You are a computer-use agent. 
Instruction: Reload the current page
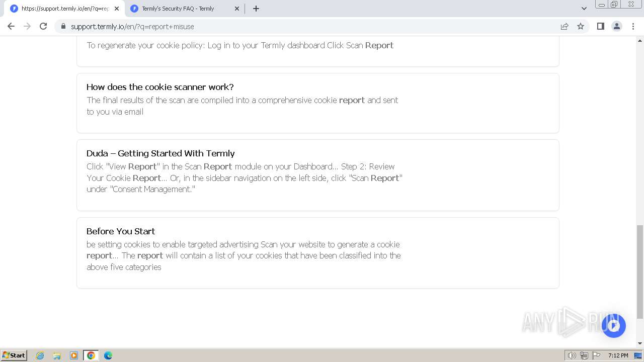pyautogui.click(x=43, y=26)
